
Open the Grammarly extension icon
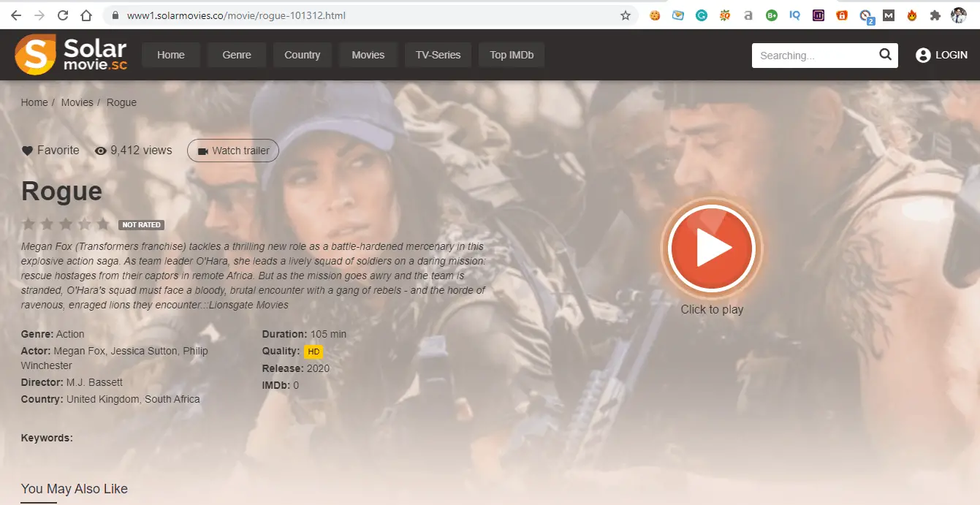tap(702, 15)
